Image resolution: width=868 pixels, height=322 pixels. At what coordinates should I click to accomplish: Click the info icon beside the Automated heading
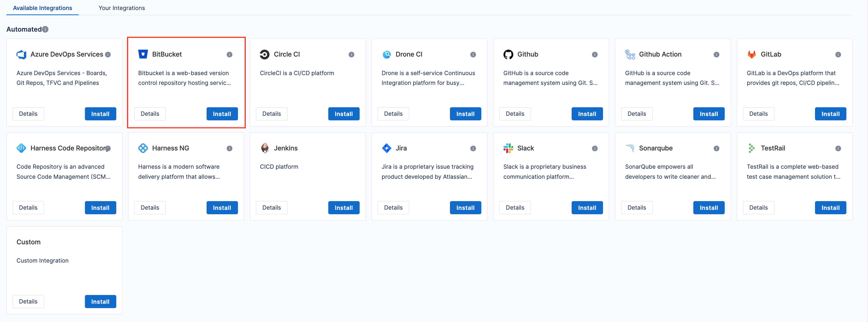(x=45, y=29)
